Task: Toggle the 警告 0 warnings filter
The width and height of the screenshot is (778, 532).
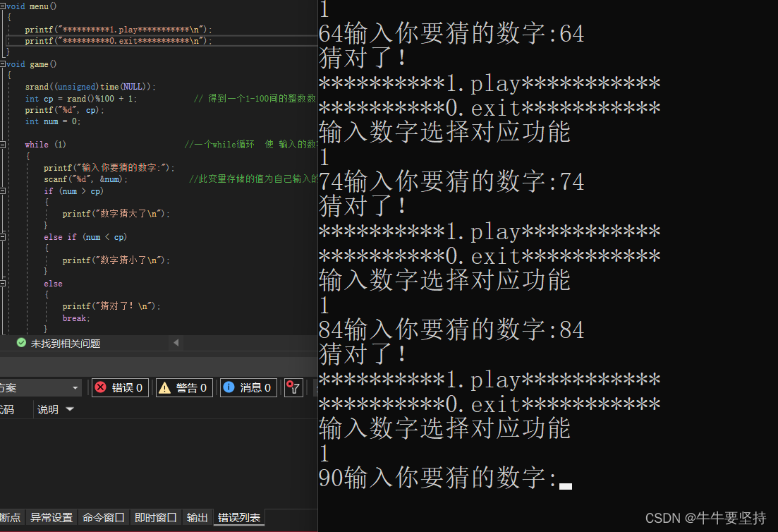Action: [183, 387]
